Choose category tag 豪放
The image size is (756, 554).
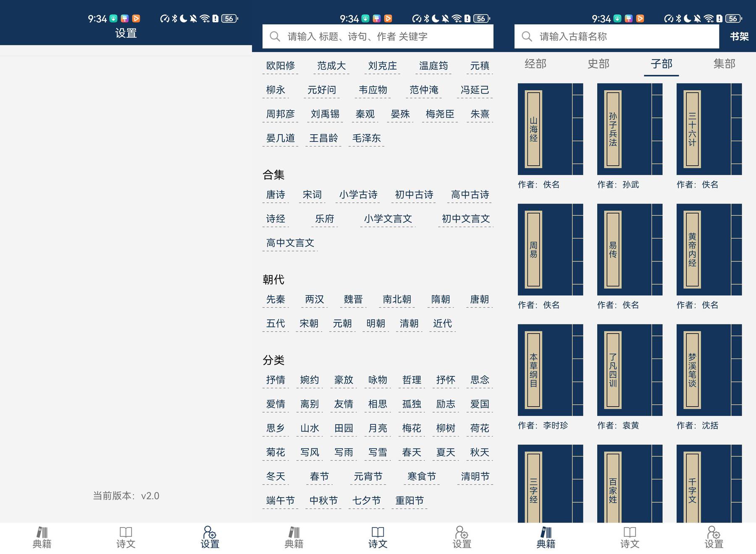(x=344, y=380)
